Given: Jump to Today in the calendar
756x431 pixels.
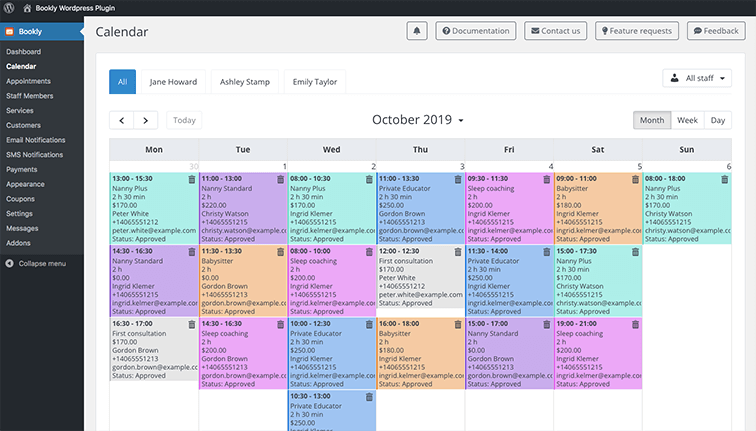Looking at the screenshot, I should [184, 121].
